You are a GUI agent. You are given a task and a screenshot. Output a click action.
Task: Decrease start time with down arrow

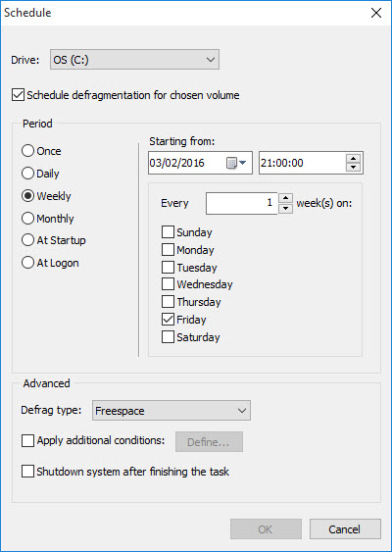pyautogui.click(x=353, y=168)
